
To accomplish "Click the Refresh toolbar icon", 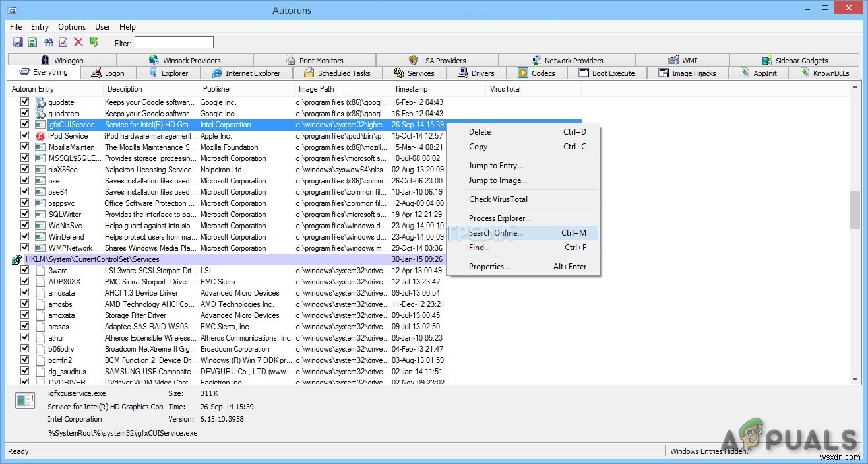I will point(32,42).
